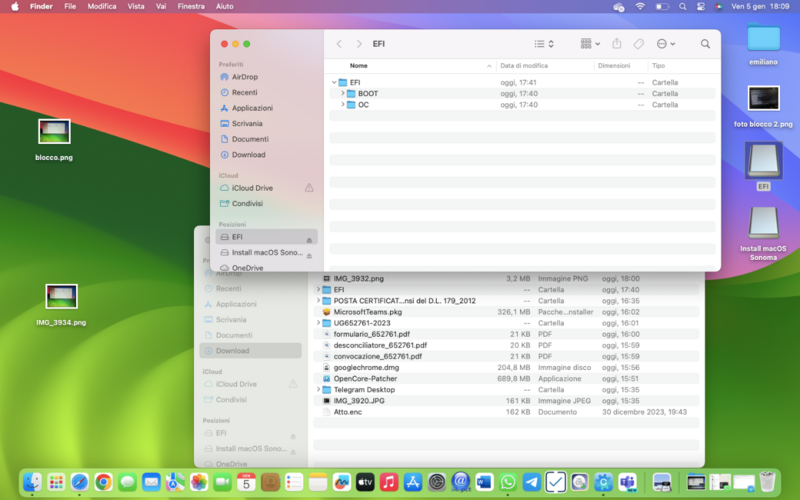800x500 pixels.
Task: Open WhatsApp from the Dock
Action: tap(508, 482)
